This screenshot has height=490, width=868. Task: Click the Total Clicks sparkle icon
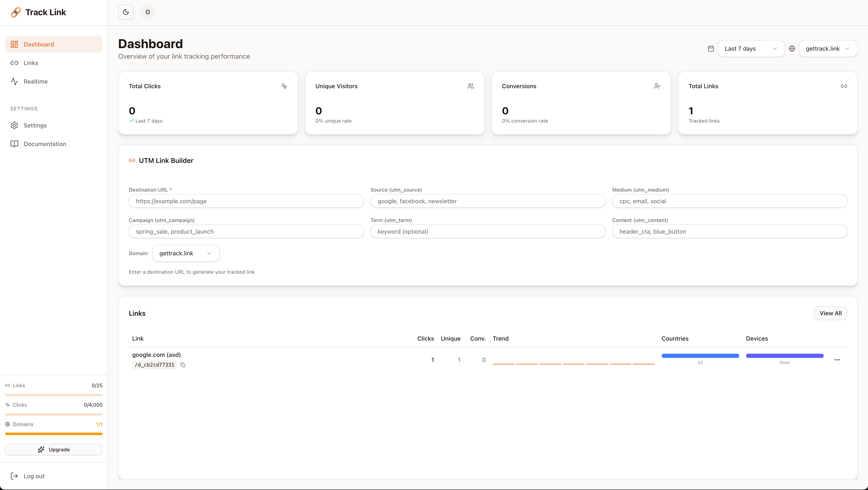tap(284, 86)
